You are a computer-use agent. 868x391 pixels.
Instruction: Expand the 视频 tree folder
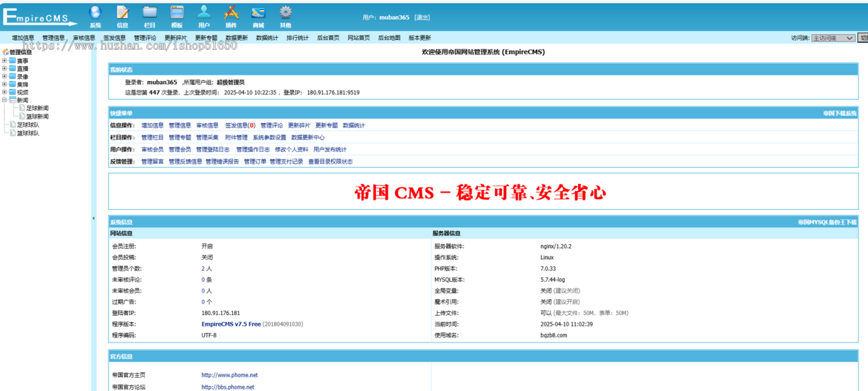(x=4, y=93)
